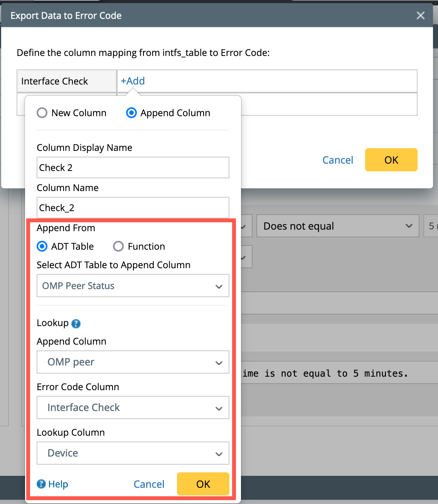Cancel the Append Column popup

[149, 484]
